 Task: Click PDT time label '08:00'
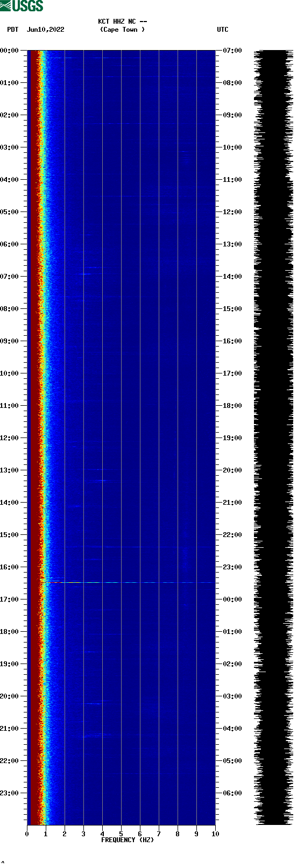10,309
